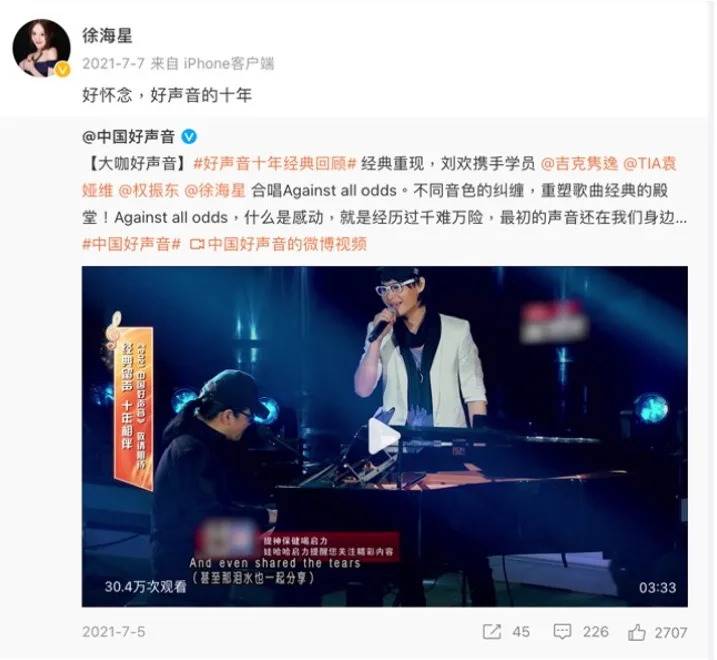
Task: Click the 2021-7-7 post timestamp
Action: [113, 63]
